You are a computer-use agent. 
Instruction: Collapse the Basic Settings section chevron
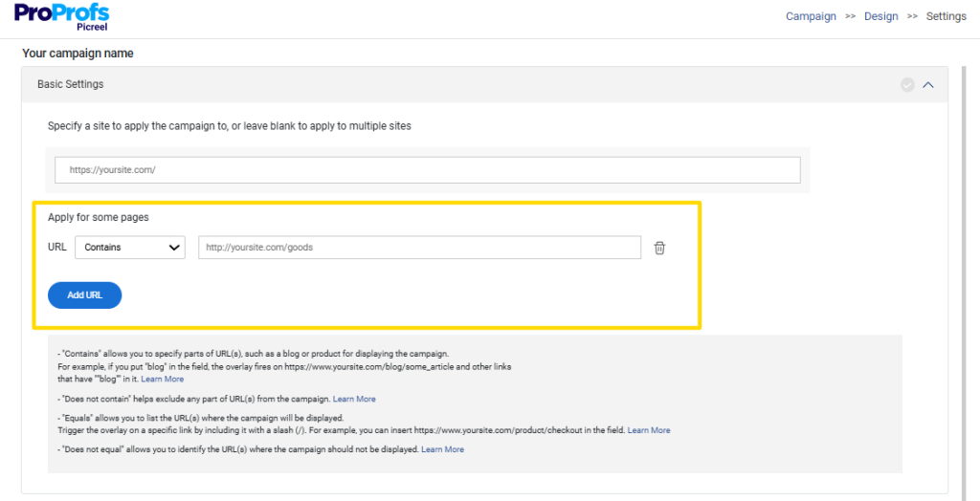pos(927,85)
